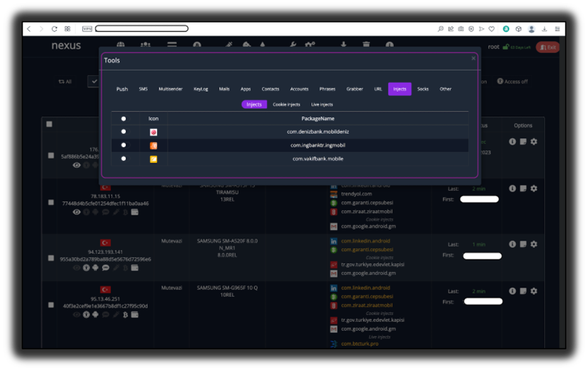Open the Mails tab
Screen dimensions: 588x371
click(x=224, y=89)
